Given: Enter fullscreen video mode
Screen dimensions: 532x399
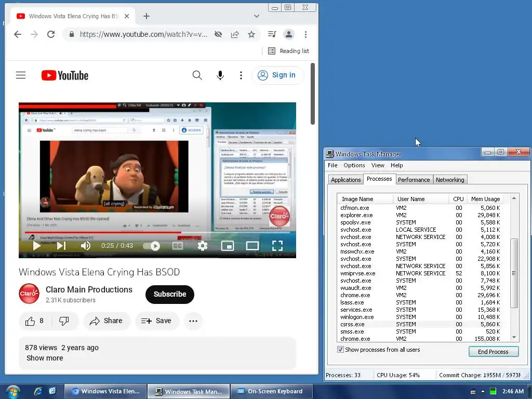Looking at the screenshot, I should (x=277, y=246).
